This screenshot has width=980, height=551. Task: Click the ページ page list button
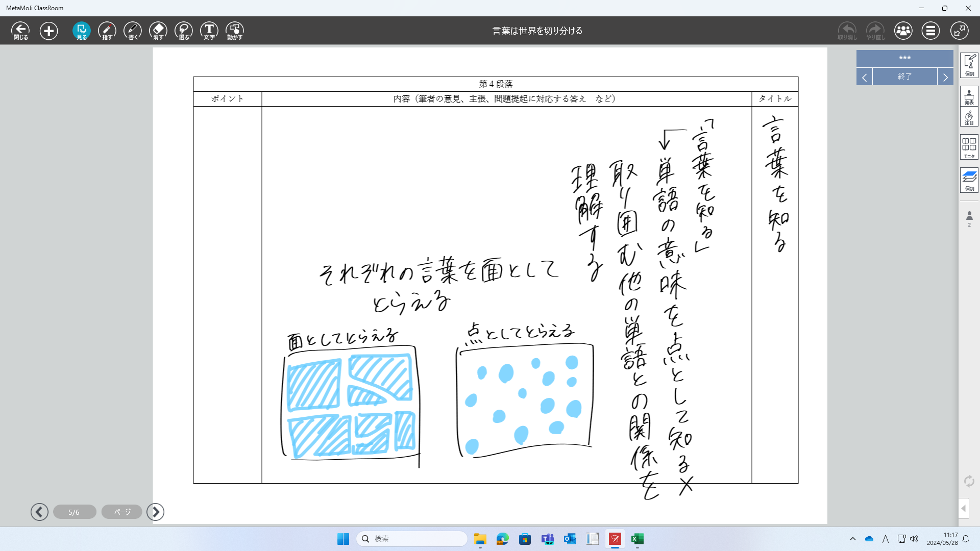click(121, 512)
